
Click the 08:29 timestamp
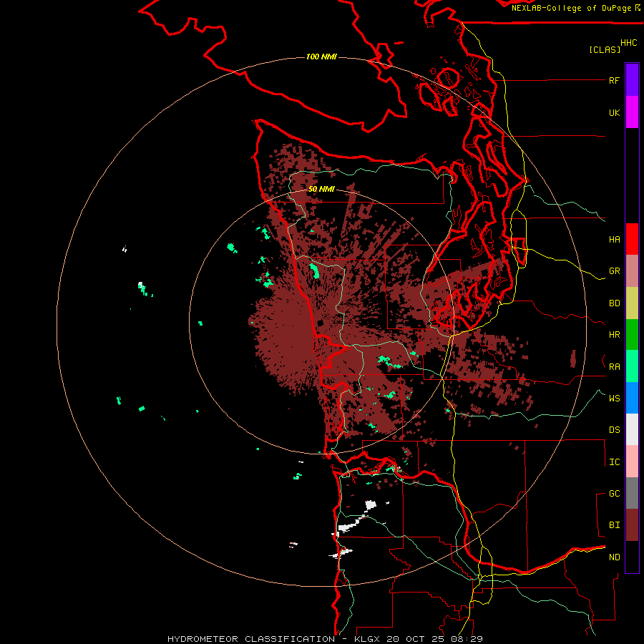click(466, 639)
